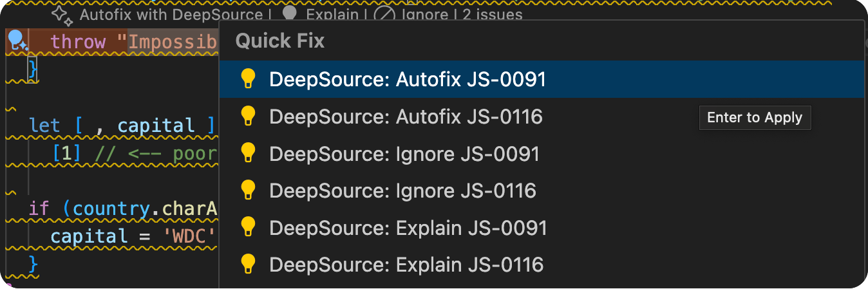Click lightbulb icon beside Autofix JS-0116

(x=248, y=116)
